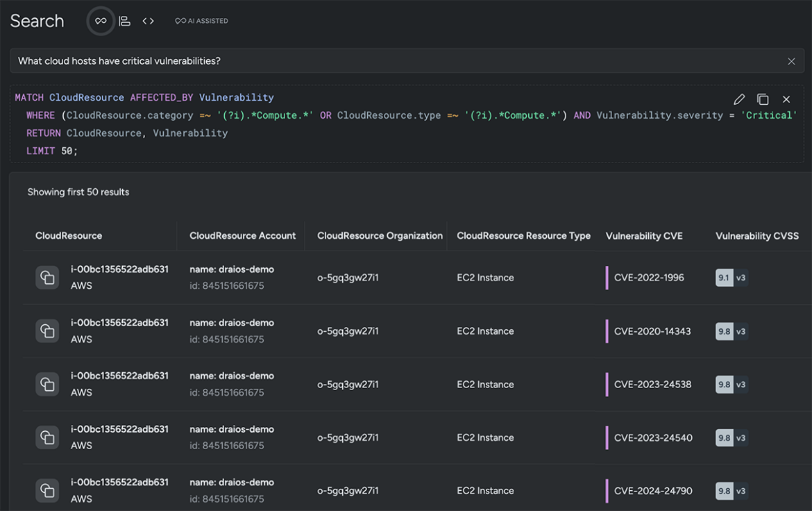Click the 'Critical' severity value in query
This screenshot has width=812, height=511.
(x=768, y=115)
